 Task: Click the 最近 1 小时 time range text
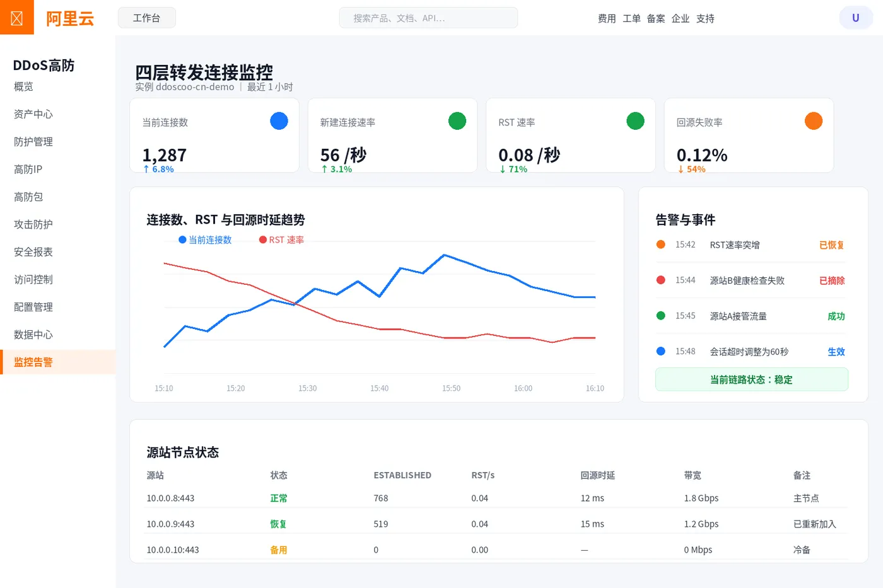270,87
